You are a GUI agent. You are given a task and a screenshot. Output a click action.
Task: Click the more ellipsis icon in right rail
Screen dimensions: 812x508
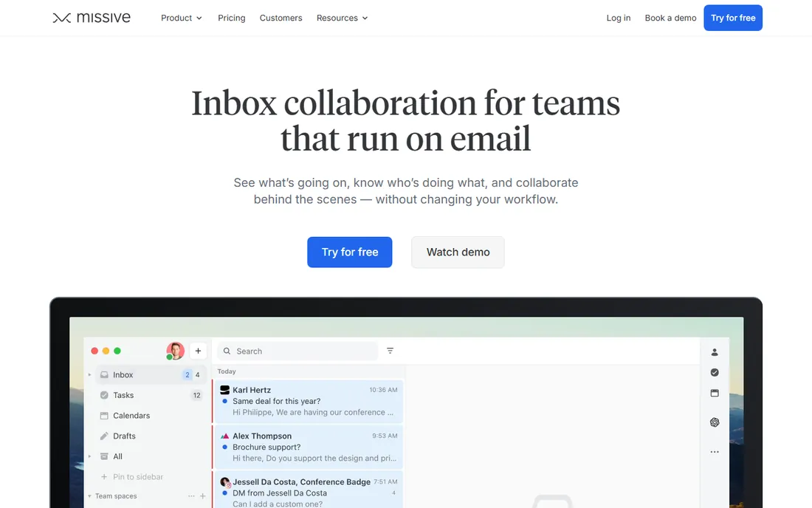715,452
